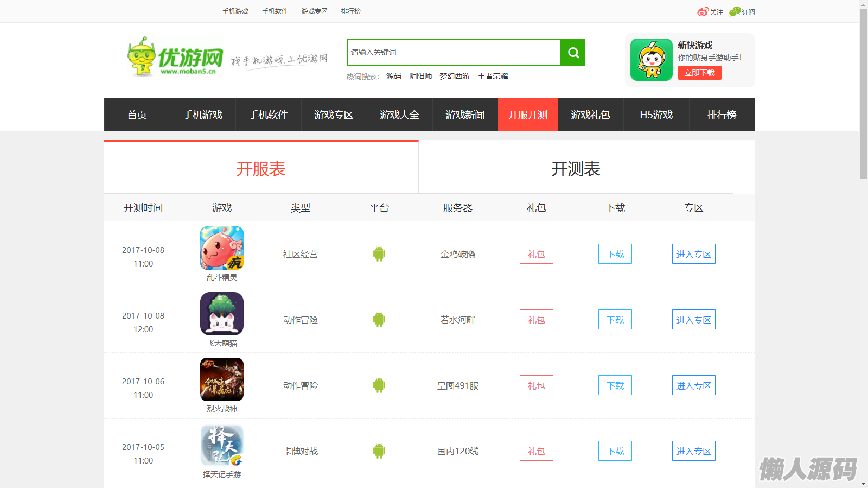Click 下载 button for 飞天萌猫

[x=615, y=320]
